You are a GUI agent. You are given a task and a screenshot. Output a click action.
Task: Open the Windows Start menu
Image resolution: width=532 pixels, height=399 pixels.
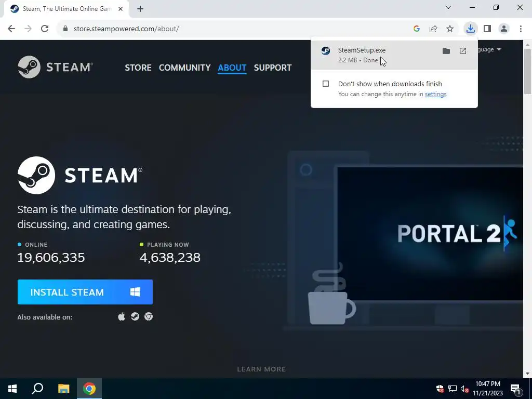12,389
